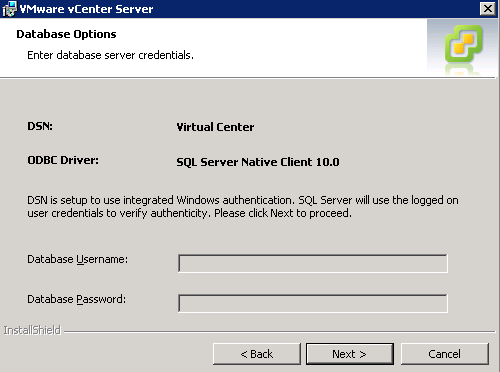The height and width of the screenshot is (372, 500).
Task: Cancel the vCenter Server installation
Action: [444, 354]
